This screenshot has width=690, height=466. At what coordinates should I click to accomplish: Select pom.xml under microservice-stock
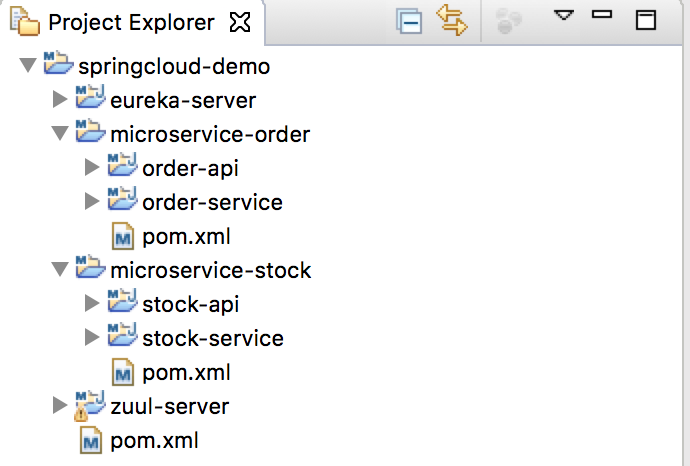(186, 372)
